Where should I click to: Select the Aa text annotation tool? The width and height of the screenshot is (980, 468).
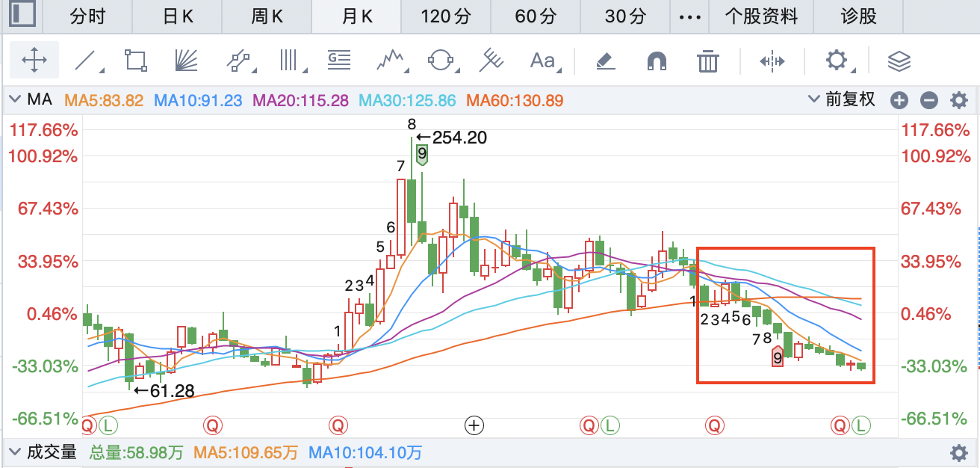pyautogui.click(x=543, y=61)
